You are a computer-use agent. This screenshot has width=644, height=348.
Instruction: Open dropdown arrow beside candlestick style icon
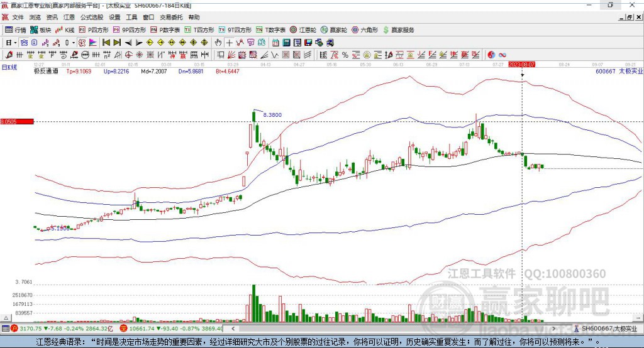pyautogui.click(x=74, y=43)
